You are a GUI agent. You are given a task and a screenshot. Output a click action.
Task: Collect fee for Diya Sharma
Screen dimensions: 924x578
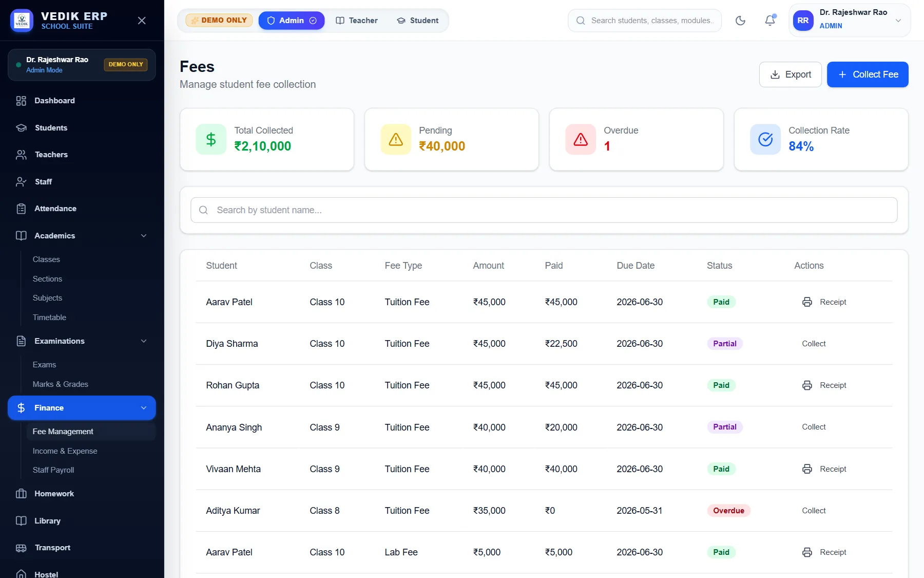point(814,344)
